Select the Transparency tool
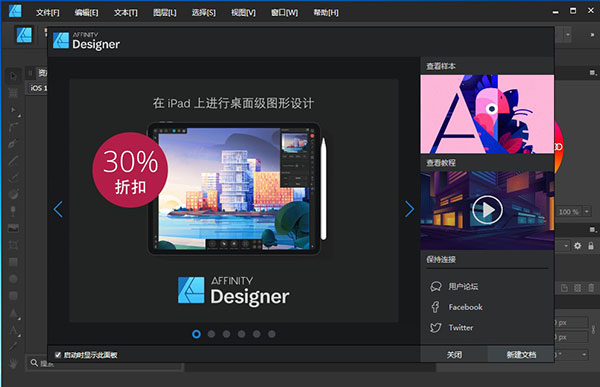Image resolution: width=600 pixels, height=387 pixels. [13, 211]
